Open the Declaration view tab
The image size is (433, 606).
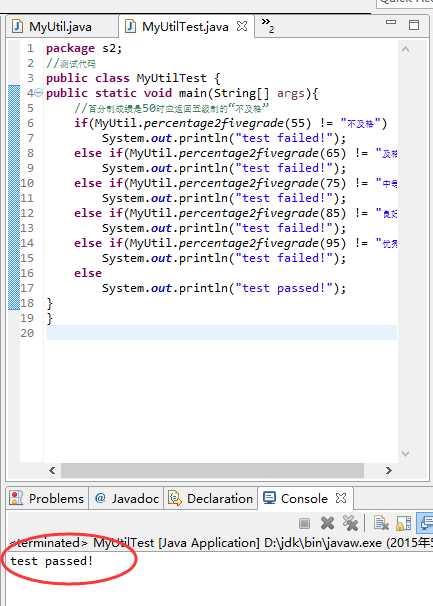click(211, 499)
